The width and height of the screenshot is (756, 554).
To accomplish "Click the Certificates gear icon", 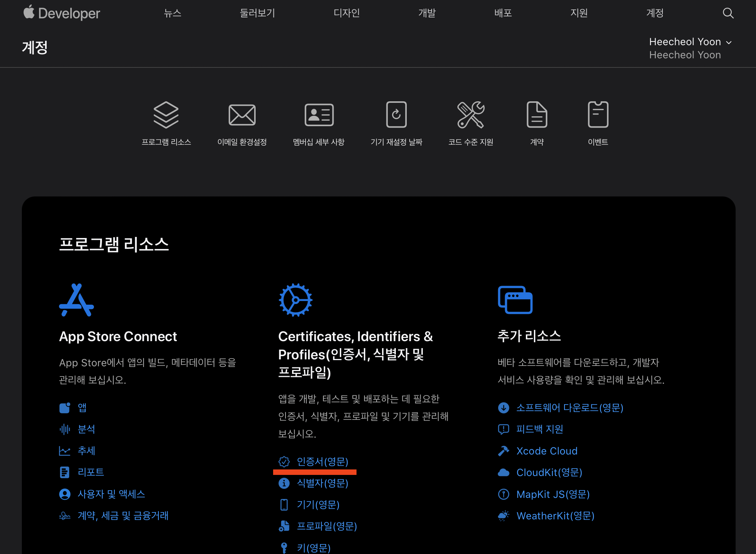I will (295, 300).
